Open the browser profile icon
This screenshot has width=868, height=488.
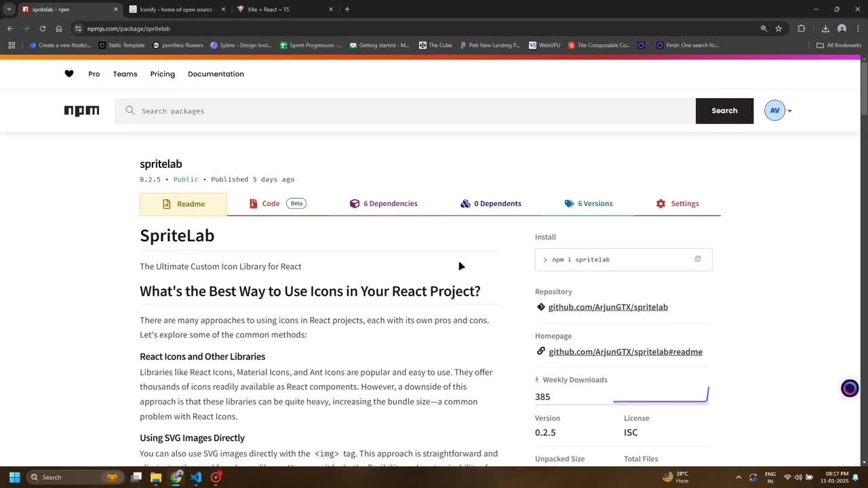pyautogui.click(x=842, y=28)
